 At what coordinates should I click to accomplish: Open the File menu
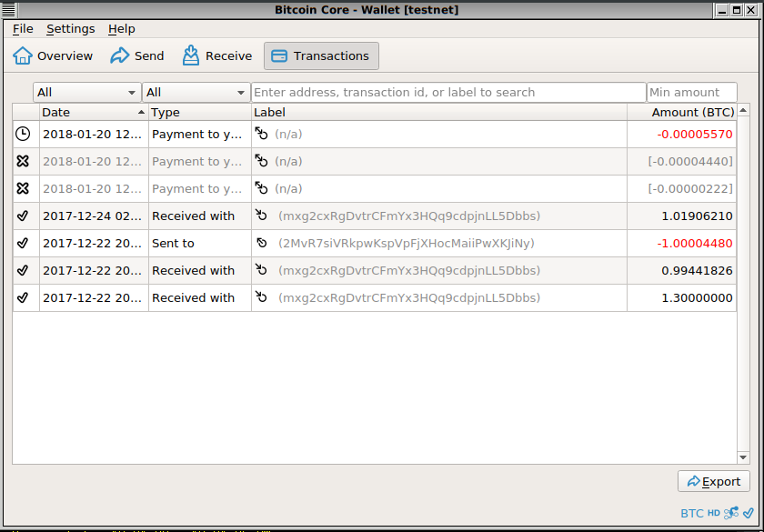coord(23,29)
